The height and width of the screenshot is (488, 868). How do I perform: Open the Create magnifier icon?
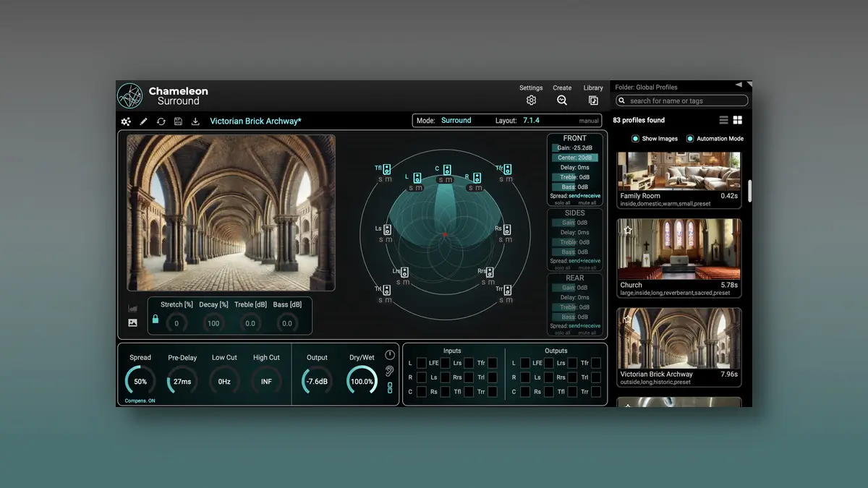pos(562,100)
